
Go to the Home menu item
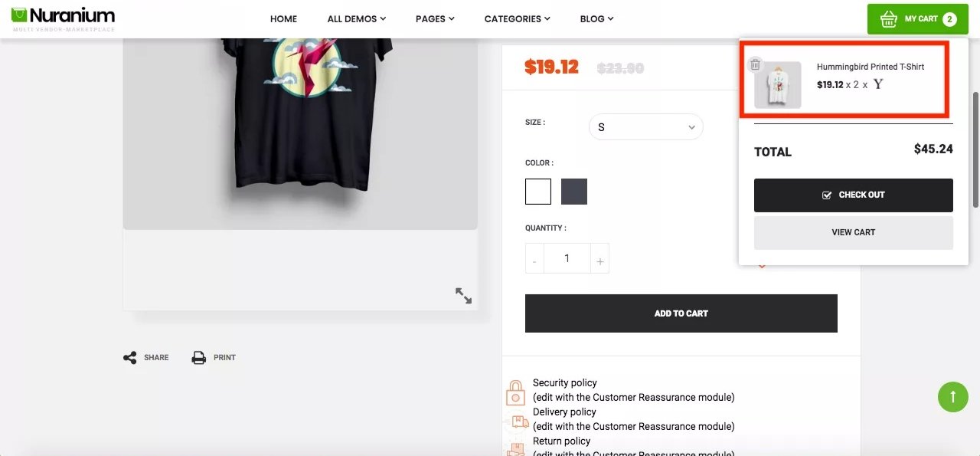[283, 19]
